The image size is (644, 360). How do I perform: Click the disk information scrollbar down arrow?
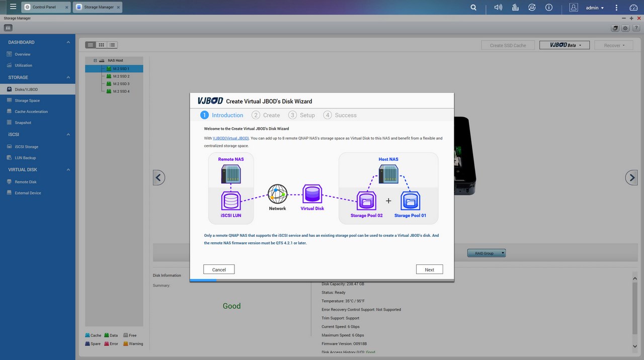[635, 346]
